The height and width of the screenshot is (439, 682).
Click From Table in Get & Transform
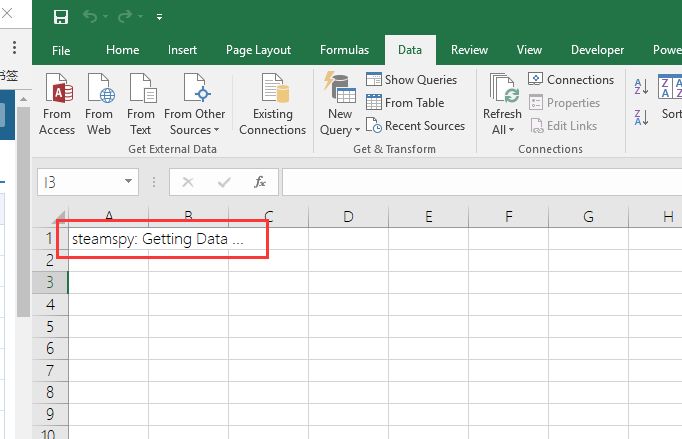tap(405, 103)
